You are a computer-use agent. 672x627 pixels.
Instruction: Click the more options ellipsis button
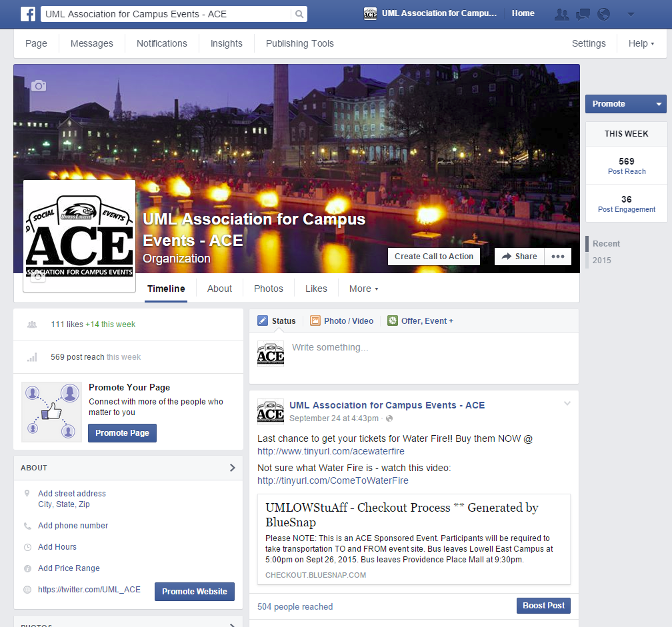(x=557, y=257)
